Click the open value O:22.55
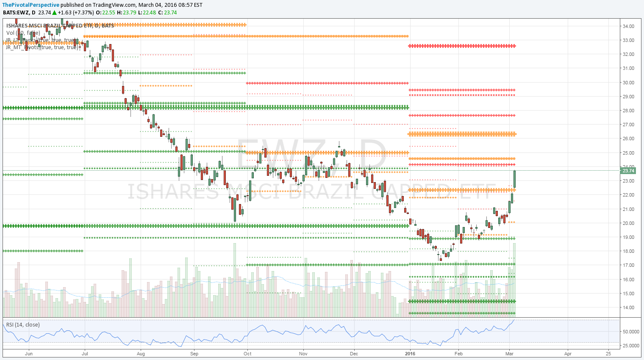The width and height of the screenshot is (644, 360). pyautogui.click(x=105, y=12)
